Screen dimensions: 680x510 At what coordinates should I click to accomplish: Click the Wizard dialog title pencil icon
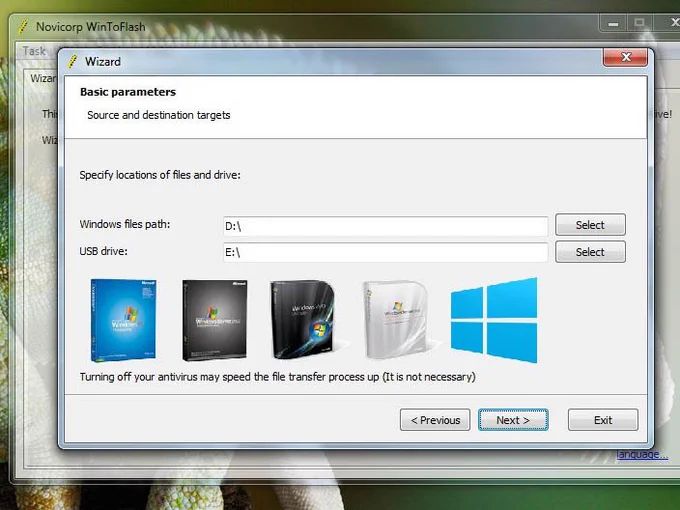(72, 62)
